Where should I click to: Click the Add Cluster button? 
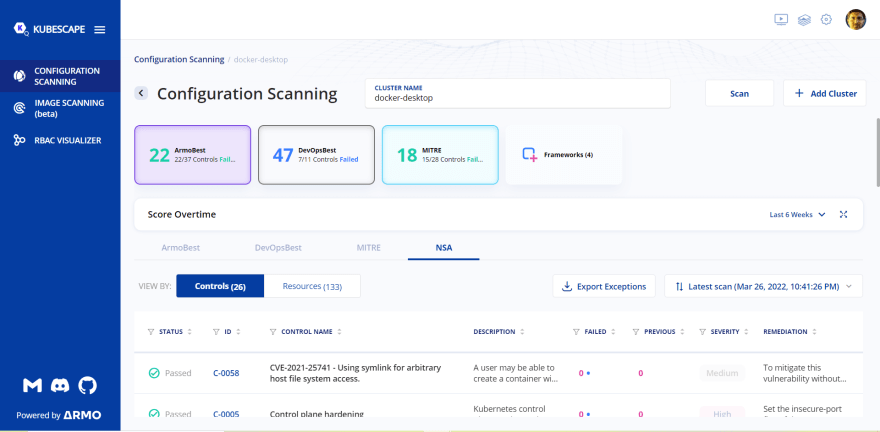(825, 94)
